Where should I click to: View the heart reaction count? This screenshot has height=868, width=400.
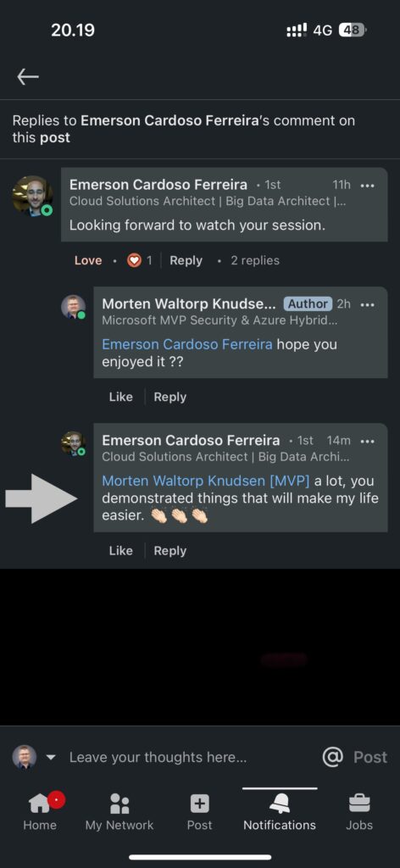(140, 260)
